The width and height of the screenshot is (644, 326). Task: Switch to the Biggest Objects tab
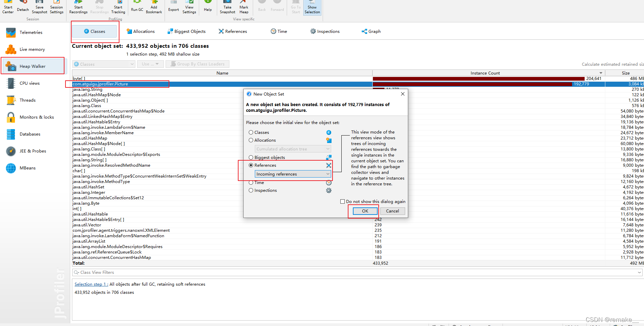coord(187,32)
